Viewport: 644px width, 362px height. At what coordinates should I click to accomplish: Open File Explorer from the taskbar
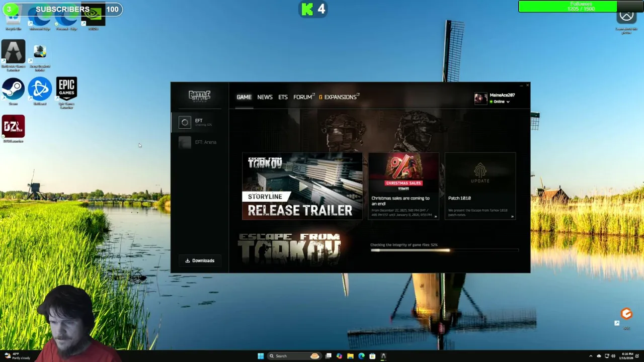pos(350,356)
